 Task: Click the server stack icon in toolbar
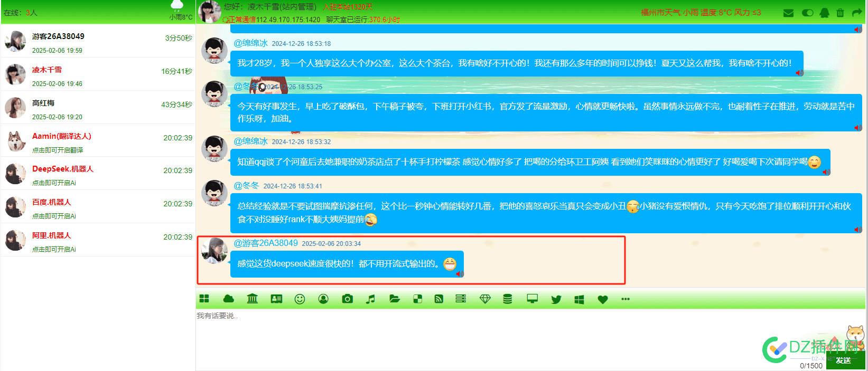click(x=461, y=299)
